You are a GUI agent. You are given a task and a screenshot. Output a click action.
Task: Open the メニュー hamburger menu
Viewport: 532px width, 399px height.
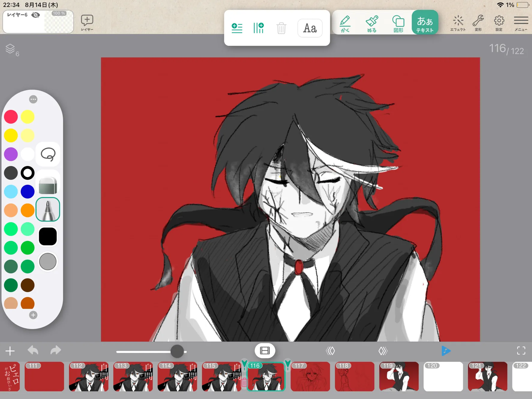pos(521,23)
